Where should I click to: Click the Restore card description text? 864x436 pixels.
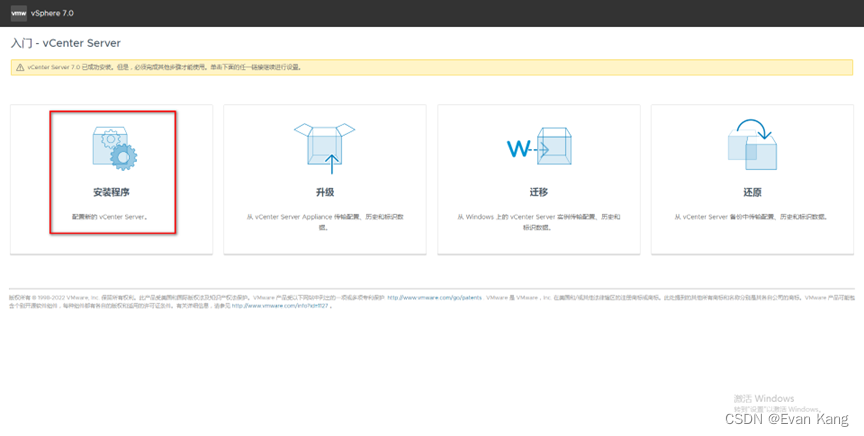tap(751, 216)
